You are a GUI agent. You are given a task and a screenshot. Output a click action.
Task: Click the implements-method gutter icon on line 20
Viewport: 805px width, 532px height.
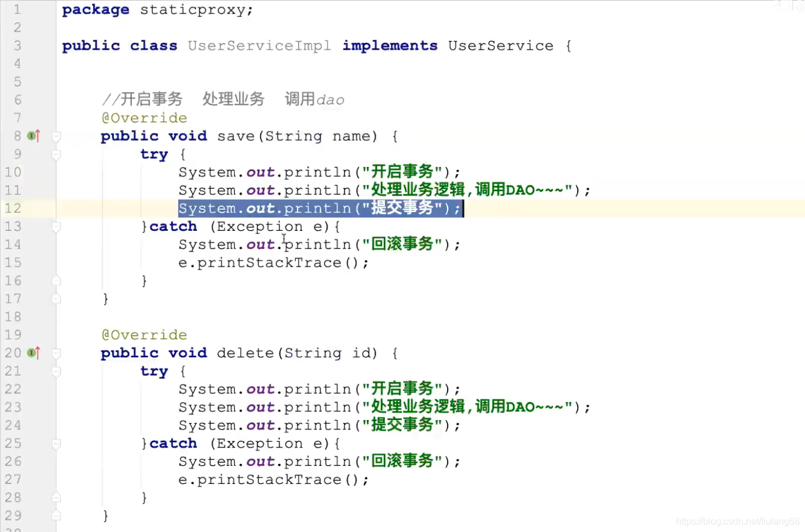[34, 353]
